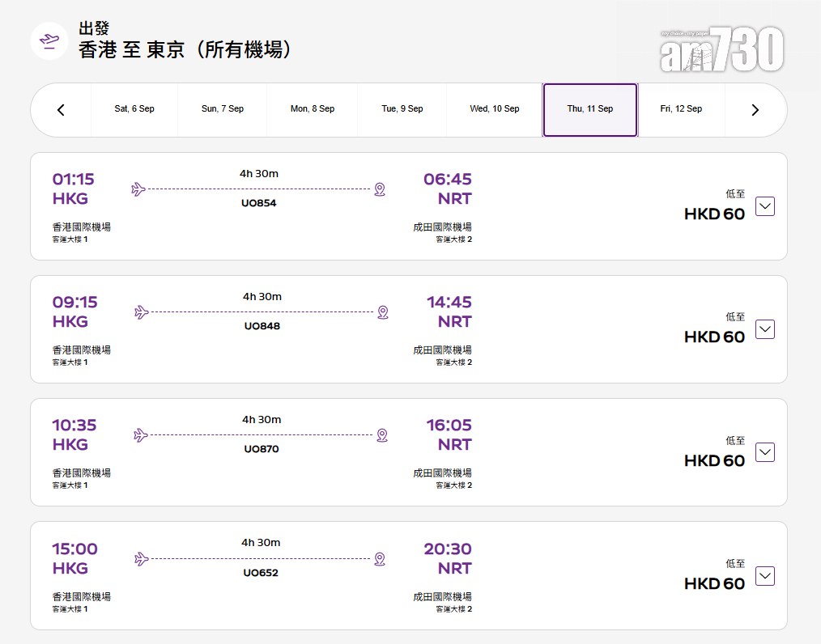Expand fare options for the 09:15 flight

pos(764,329)
